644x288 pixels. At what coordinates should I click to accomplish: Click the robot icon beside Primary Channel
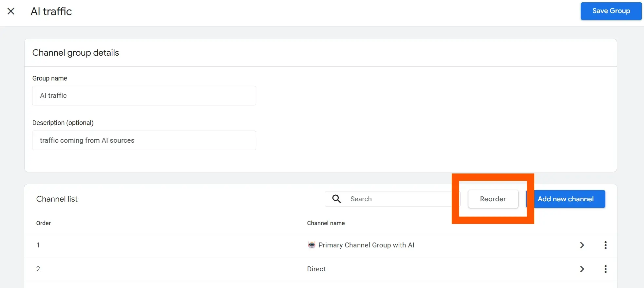(312, 245)
